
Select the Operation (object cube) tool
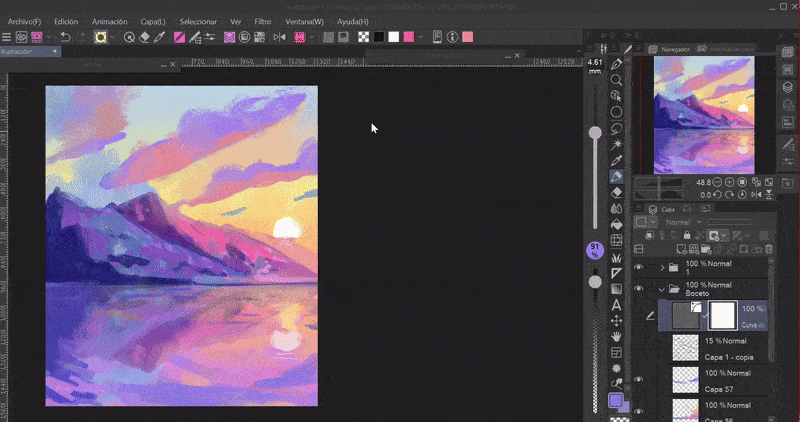616,96
